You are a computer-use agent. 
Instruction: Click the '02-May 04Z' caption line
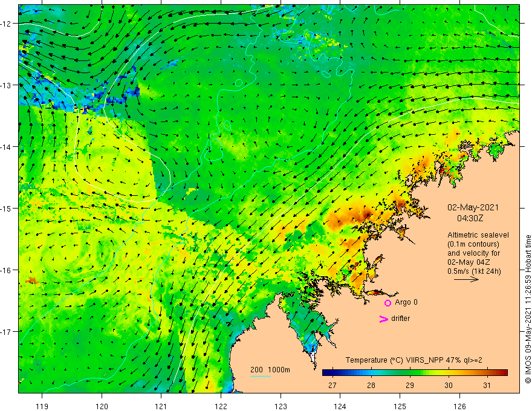[x=468, y=262]
